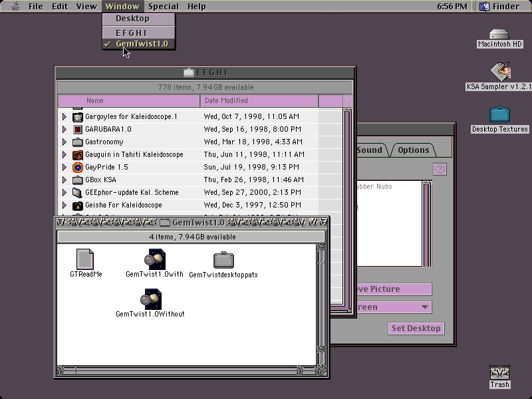Screen dimensions: 532x399
Task: Choose Desktop from the Window menu
Action: pos(139,19)
